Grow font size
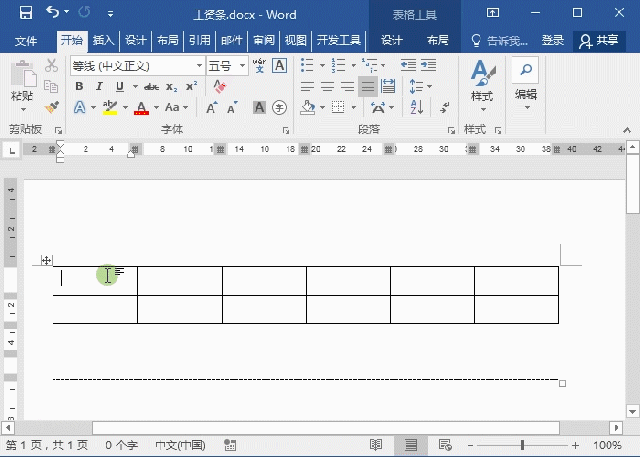 tap(212, 108)
